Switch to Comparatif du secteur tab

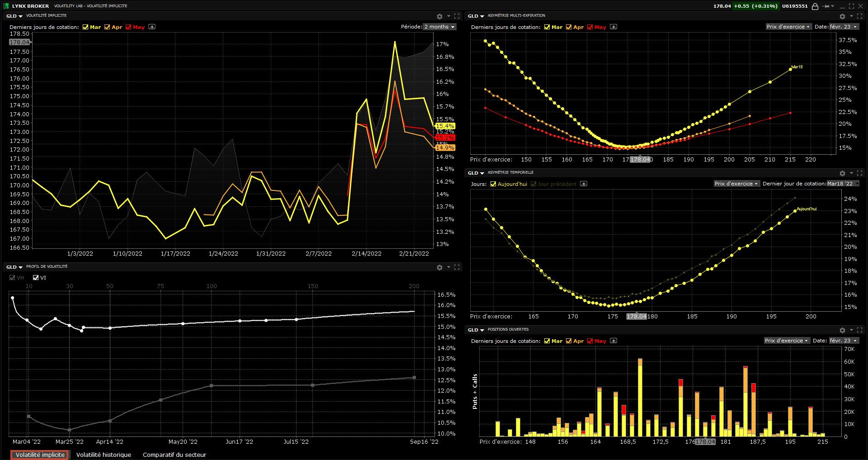tap(175, 455)
